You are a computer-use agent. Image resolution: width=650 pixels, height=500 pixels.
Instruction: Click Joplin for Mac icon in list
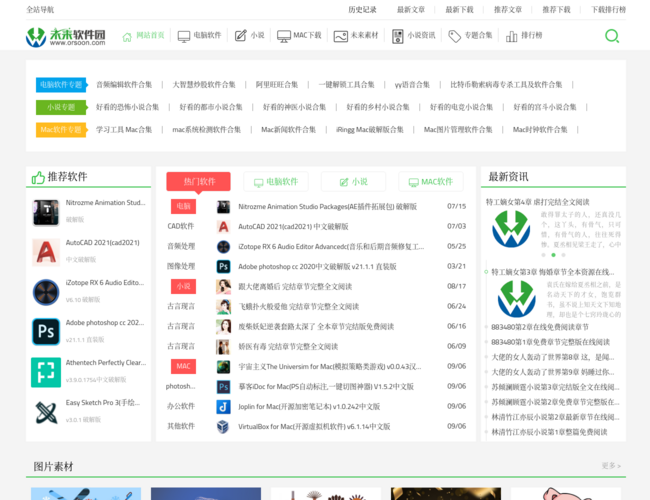[223, 407]
